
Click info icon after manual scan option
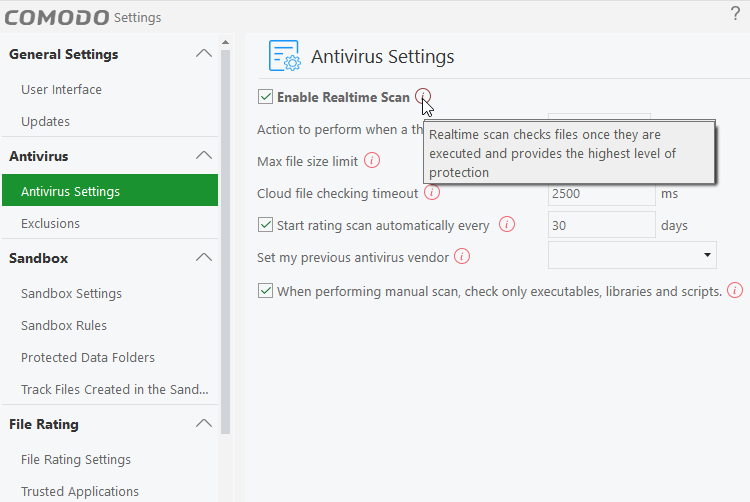coord(735,290)
